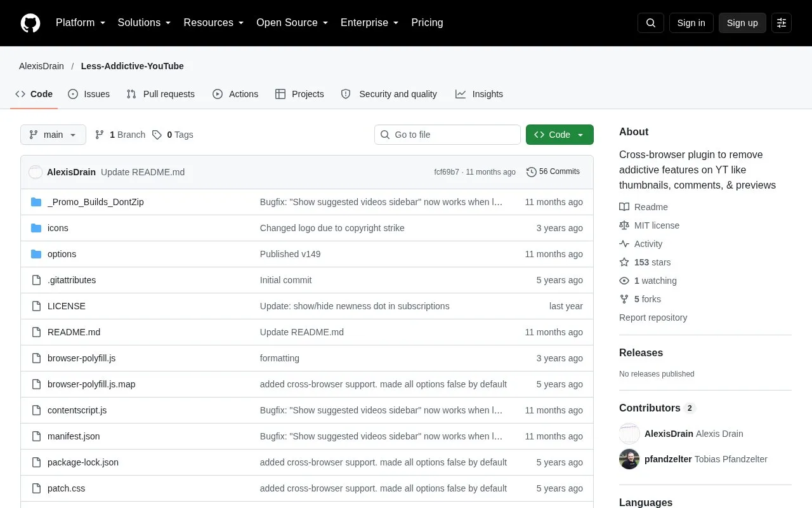Click the Sign up button
Viewport: 812px width, 508px height.
tap(742, 23)
